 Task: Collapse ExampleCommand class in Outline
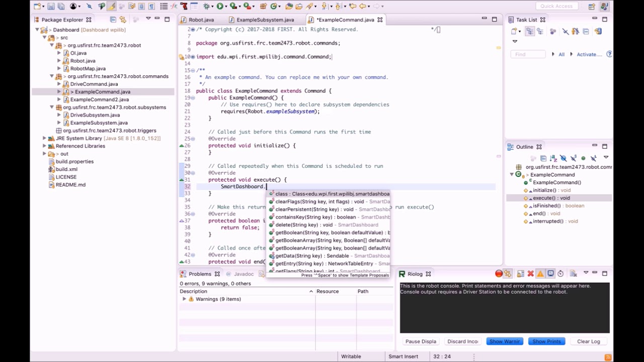pyautogui.click(x=512, y=174)
